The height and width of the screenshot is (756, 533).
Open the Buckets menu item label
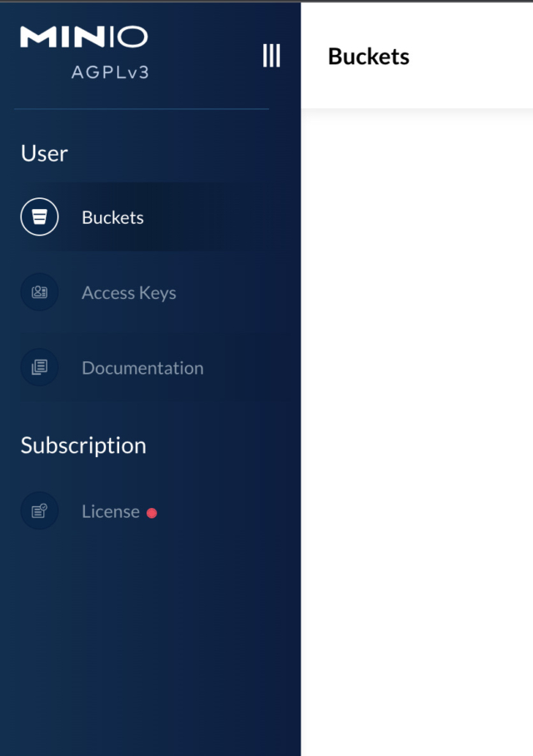point(112,217)
